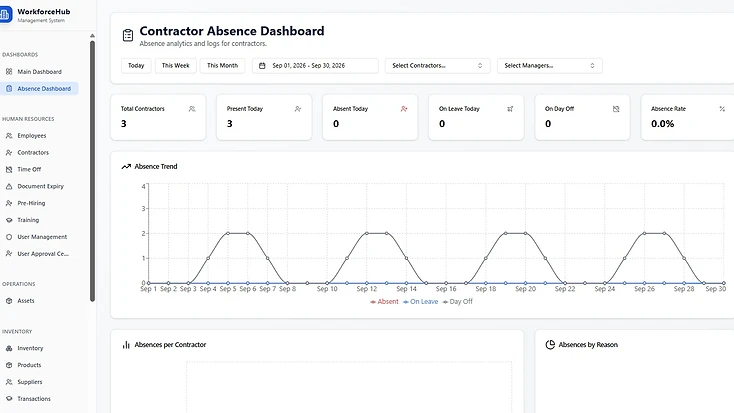The height and width of the screenshot is (413, 734).
Task: Click the Products package icon
Action: click(x=9, y=365)
